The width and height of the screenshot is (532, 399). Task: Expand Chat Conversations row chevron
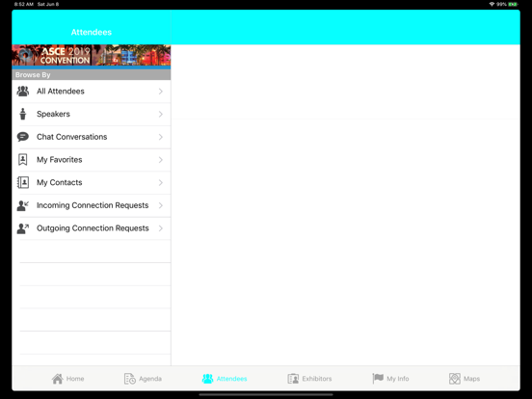pyautogui.click(x=161, y=137)
